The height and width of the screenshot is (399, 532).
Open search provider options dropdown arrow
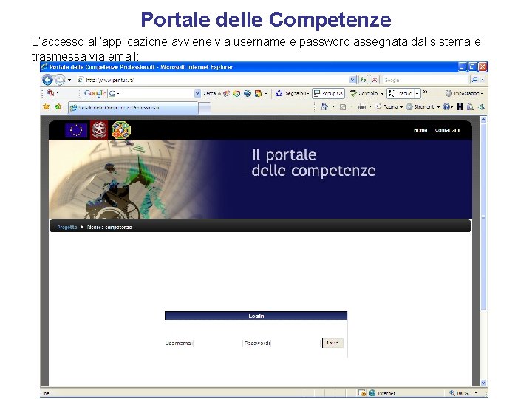[x=482, y=80]
